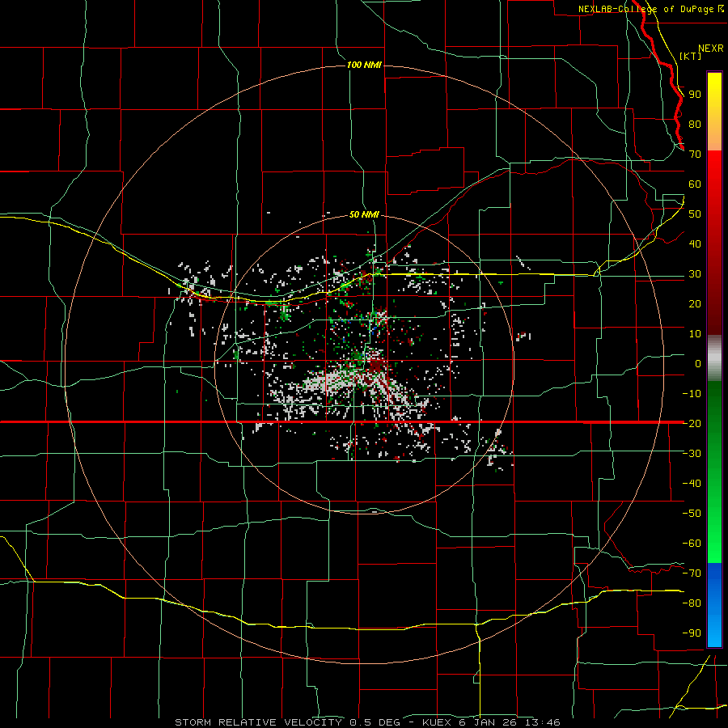This screenshot has width=728, height=728.
Task: Select the -90 value on the velocity scale
Action: point(692,633)
